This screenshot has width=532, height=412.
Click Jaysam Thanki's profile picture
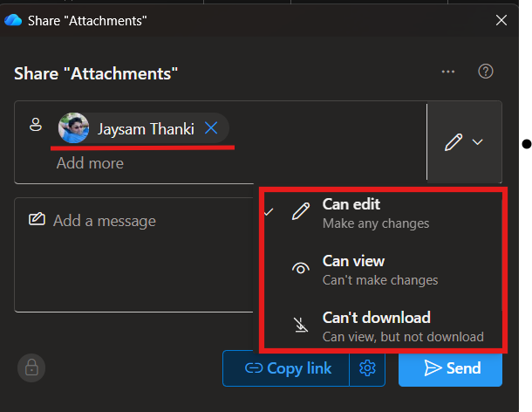pos(73,128)
